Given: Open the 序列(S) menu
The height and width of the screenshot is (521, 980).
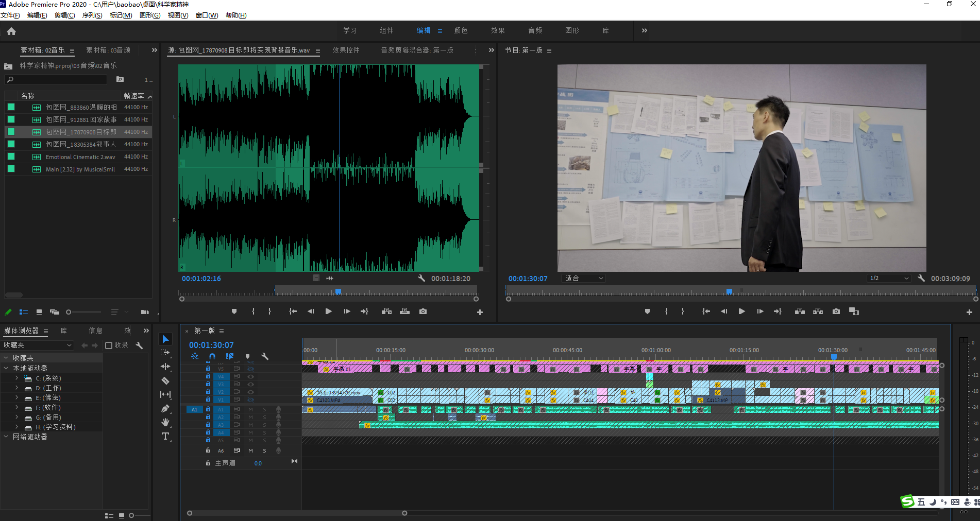Looking at the screenshot, I should tap(92, 15).
